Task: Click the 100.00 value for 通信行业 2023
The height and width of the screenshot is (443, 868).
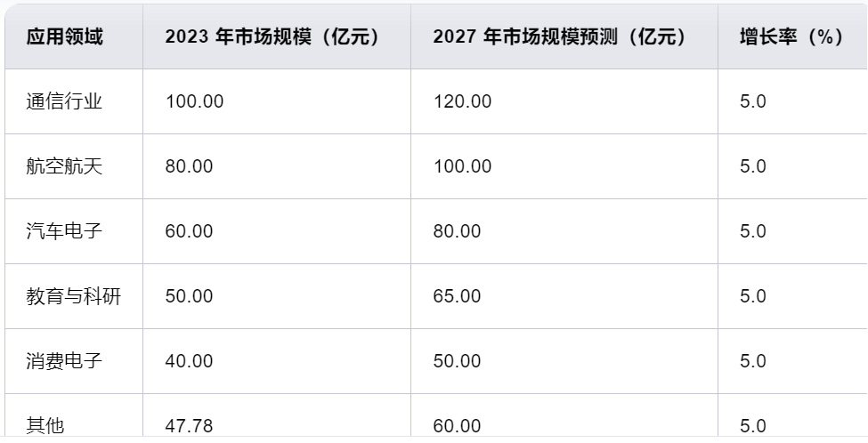Action: coord(194,101)
